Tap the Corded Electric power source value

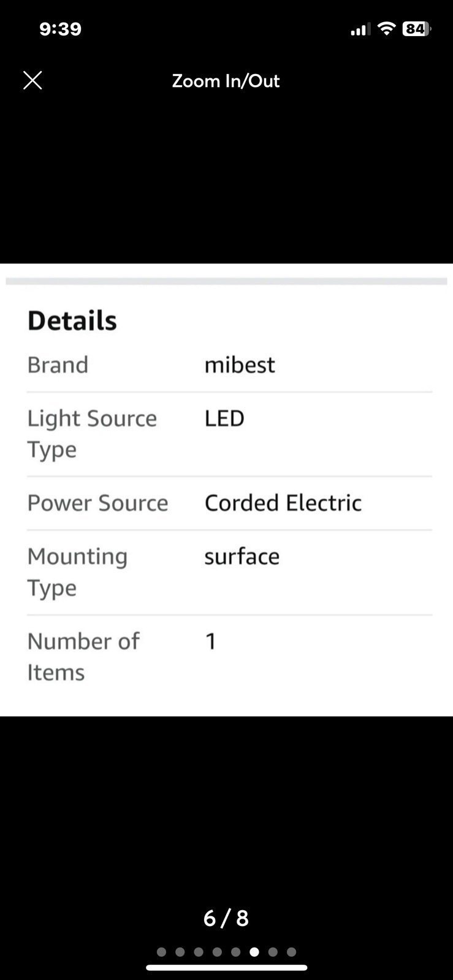point(283,503)
